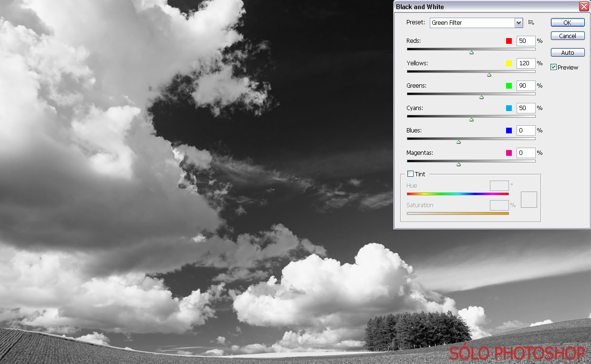Click the yellow swatch next to Yellows
Viewport: 591px width, 364px height.
(509, 63)
